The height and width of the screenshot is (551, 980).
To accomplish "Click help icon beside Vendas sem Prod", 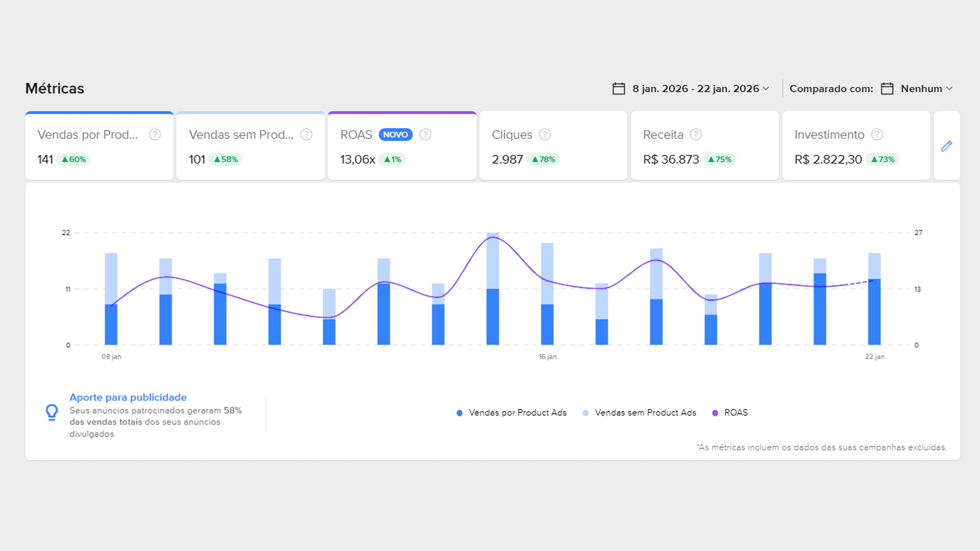I will pos(306,135).
